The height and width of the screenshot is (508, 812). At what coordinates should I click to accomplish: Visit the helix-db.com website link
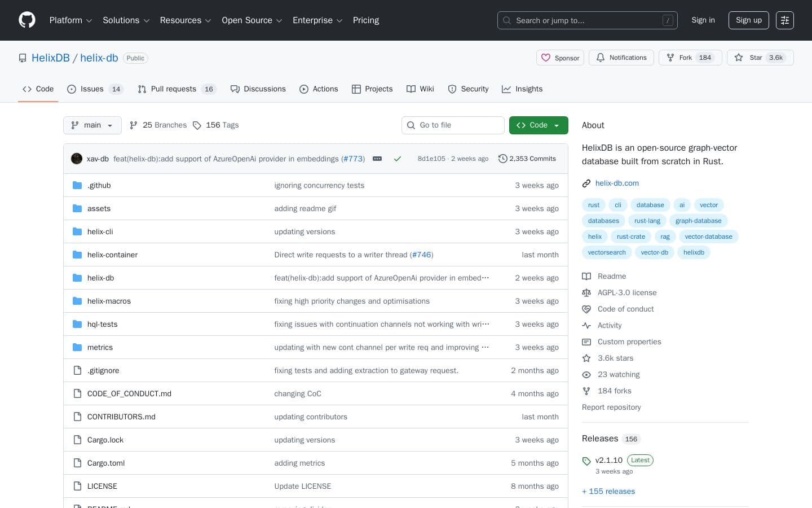(617, 183)
